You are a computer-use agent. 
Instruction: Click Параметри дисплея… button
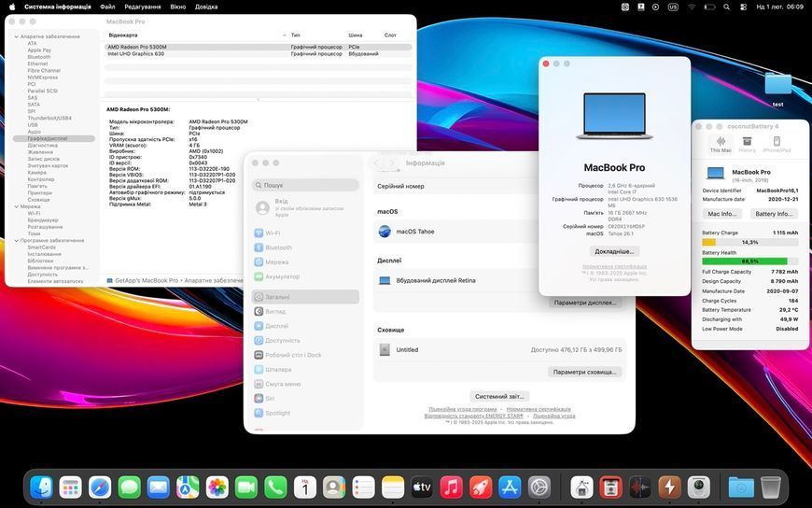coord(584,303)
